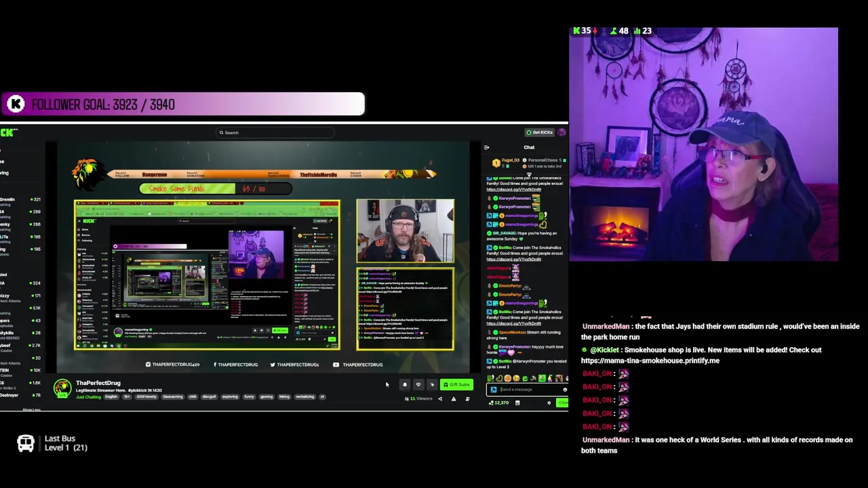Click the Chat panel header
The image size is (868, 488).
[x=529, y=147]
